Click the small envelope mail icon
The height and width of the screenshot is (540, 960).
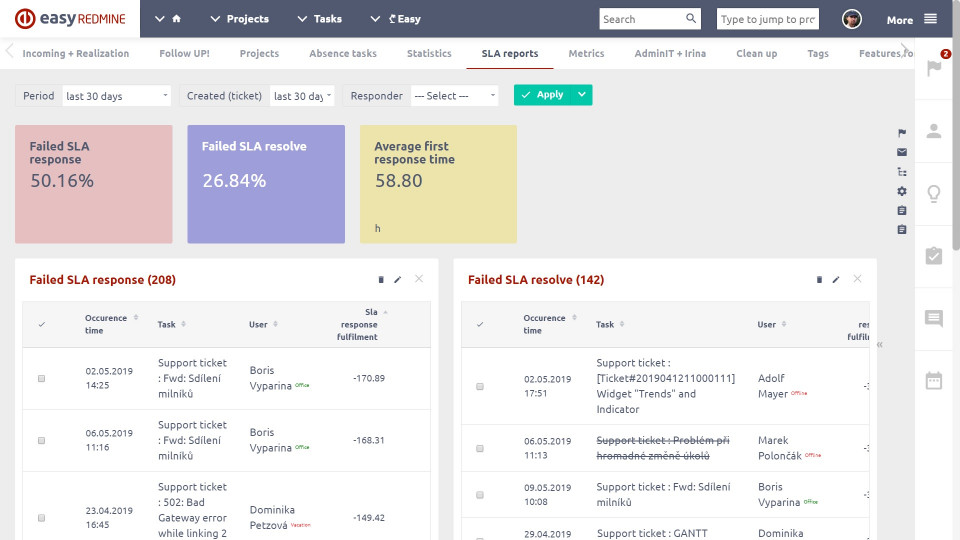click(x=902, y=152)
